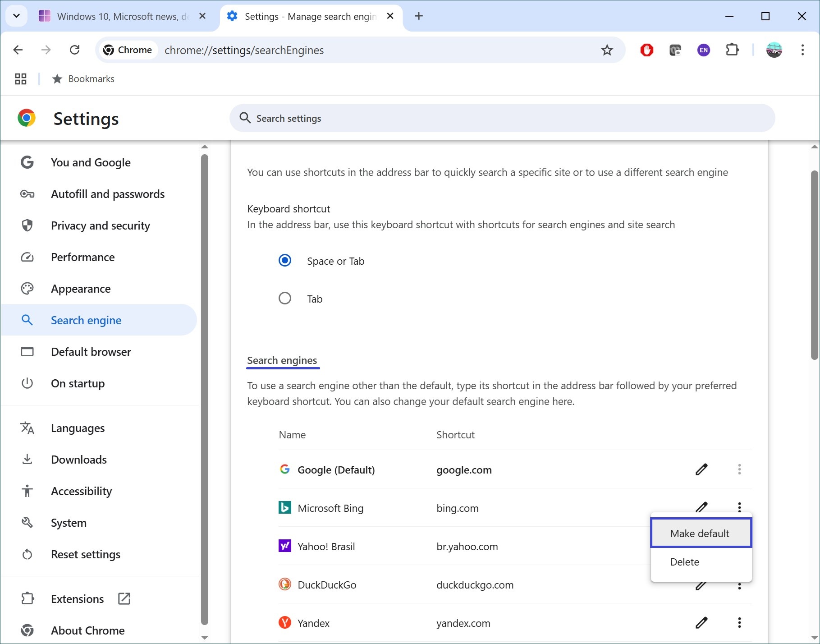This screenshot has height=644, width=820.
Task: Edit the Yandex search engine entry
Action: click(701, 623)
